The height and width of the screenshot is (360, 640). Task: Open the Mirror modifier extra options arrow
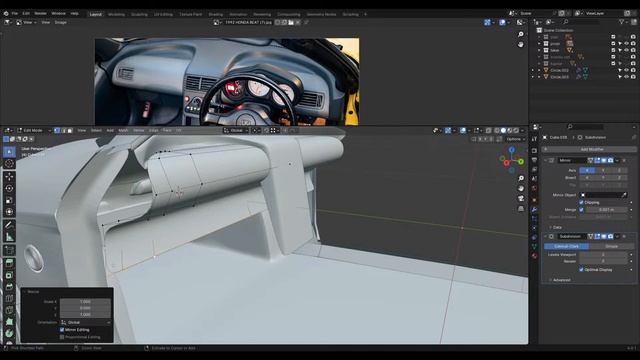coord(617,161)
